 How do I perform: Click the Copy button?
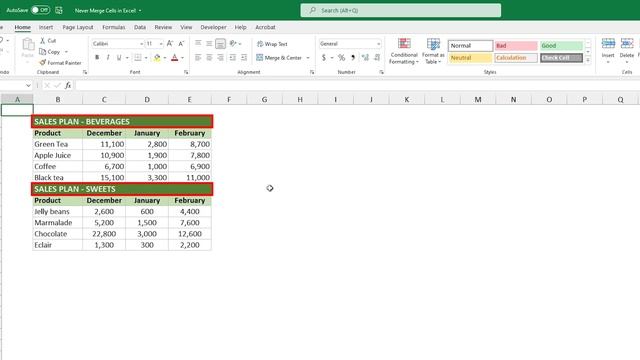point(50,52)
